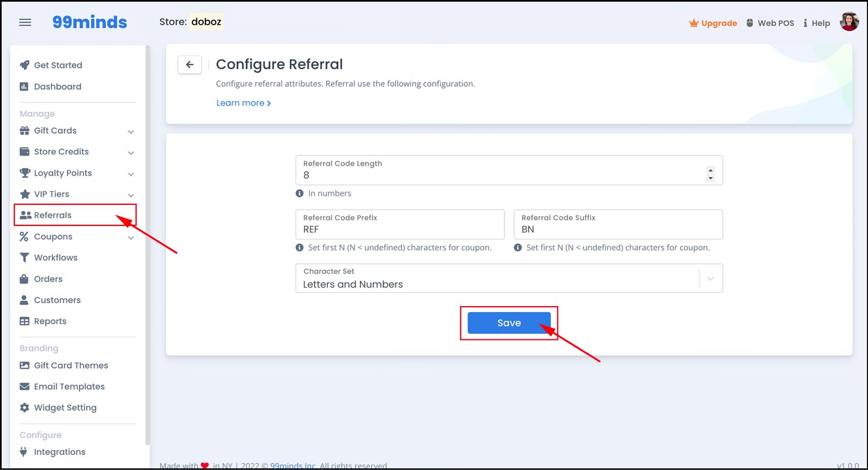Click the Dashboard chart icon

24,86
